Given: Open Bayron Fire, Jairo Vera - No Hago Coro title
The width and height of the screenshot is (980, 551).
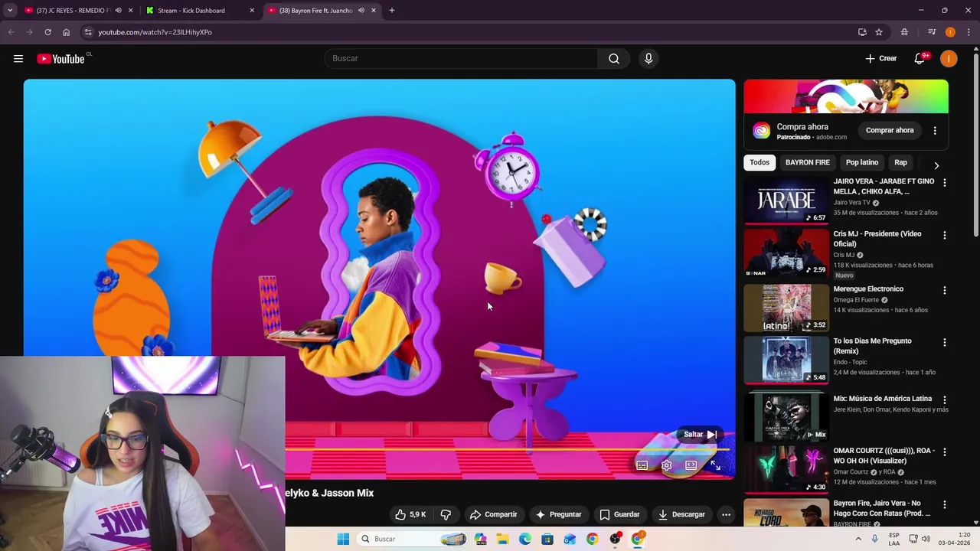Looking at the screenshot, I should 882,508.
